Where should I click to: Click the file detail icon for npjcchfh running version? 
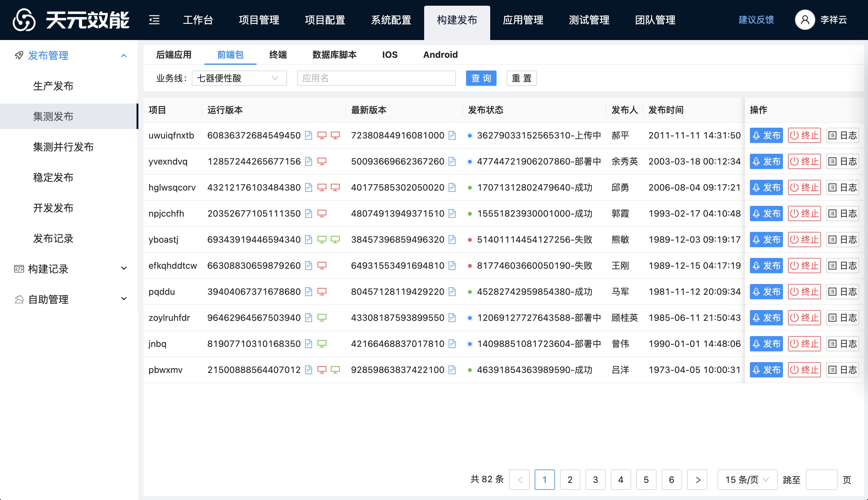[308, 213]
